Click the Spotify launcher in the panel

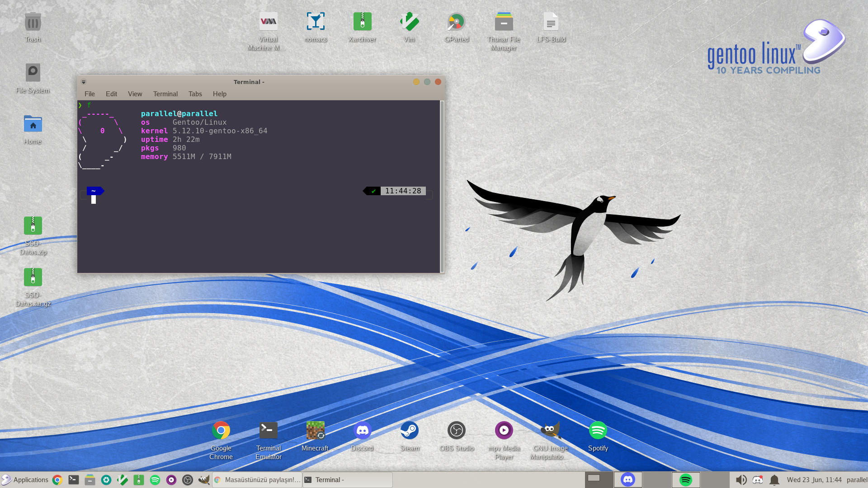pyautogui.click(x=155, y=480)
